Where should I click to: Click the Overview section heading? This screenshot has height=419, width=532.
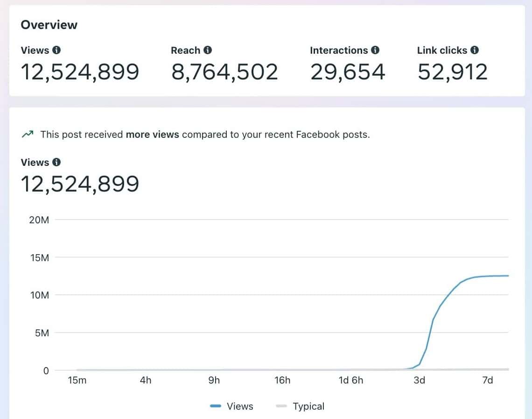point(49,25)
